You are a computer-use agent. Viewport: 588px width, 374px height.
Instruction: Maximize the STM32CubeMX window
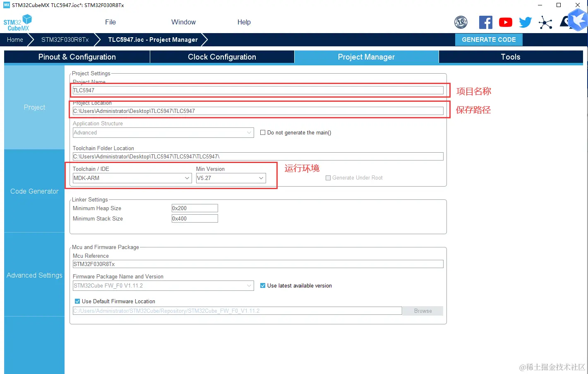point(559,5)
